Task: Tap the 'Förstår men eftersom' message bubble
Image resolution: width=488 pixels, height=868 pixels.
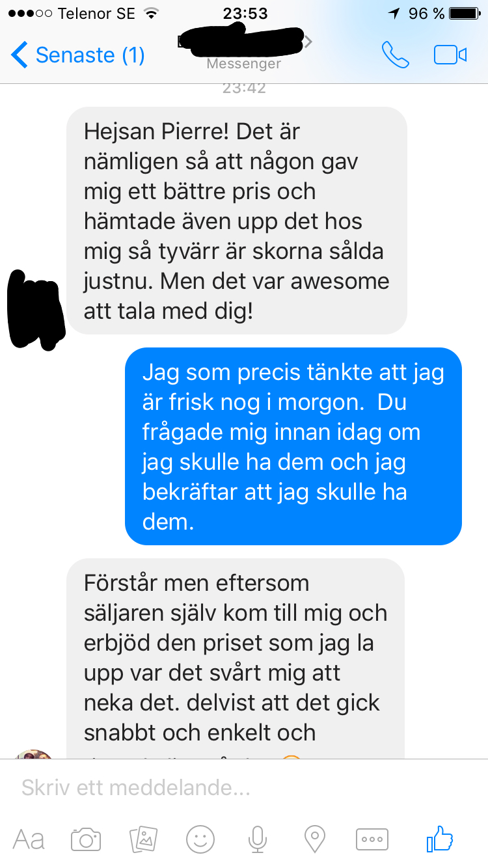Action: click(236, 658)
